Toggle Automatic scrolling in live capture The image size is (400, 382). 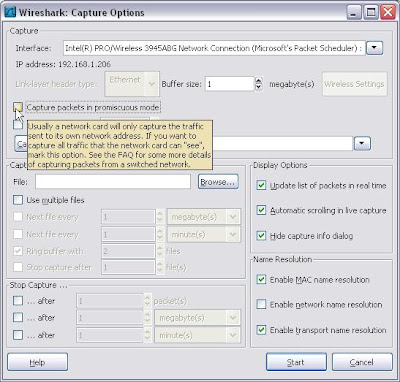pos(261,210)
